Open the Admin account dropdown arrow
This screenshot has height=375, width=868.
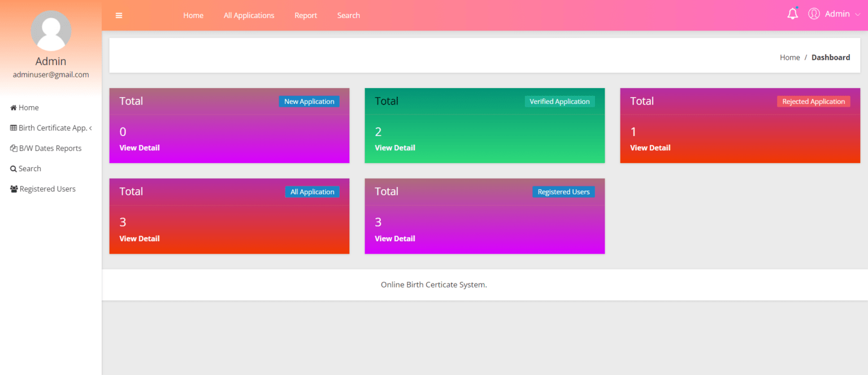[x=858, y=15]
